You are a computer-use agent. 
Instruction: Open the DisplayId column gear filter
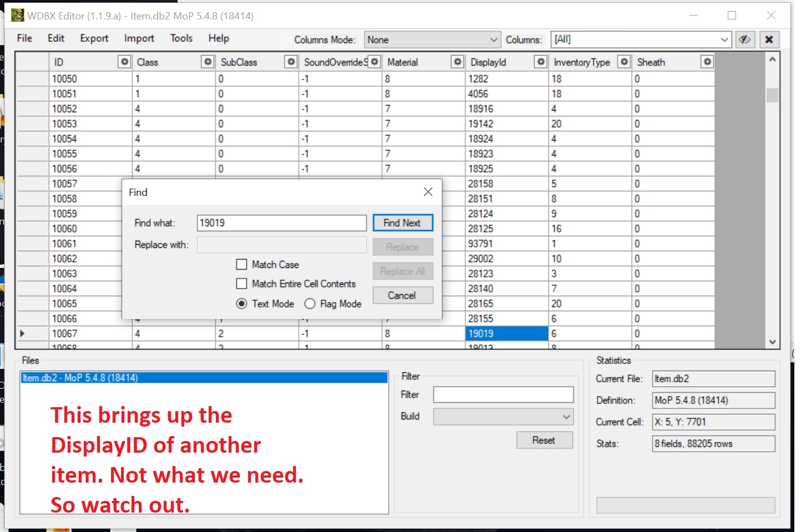coord(541,62)
